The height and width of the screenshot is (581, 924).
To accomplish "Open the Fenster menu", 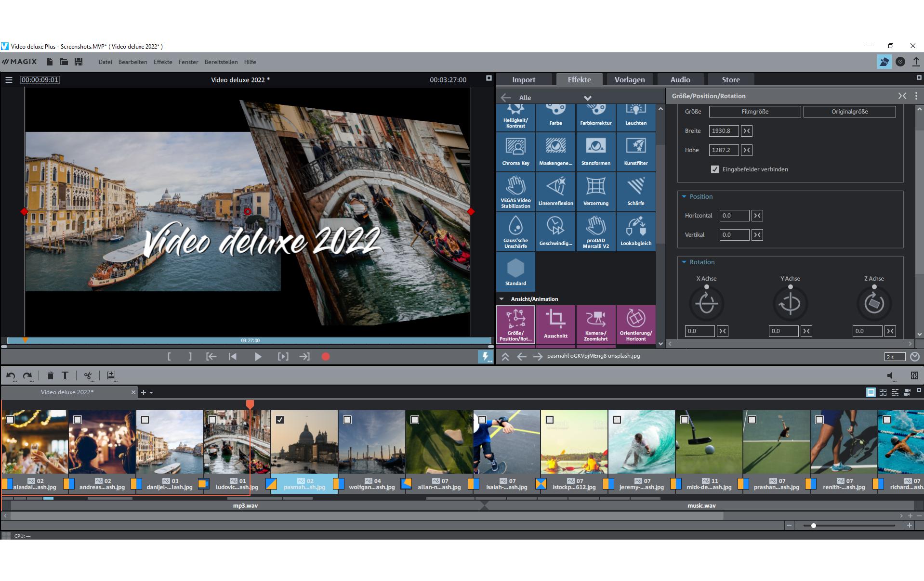I will click(x=188, y=62).
